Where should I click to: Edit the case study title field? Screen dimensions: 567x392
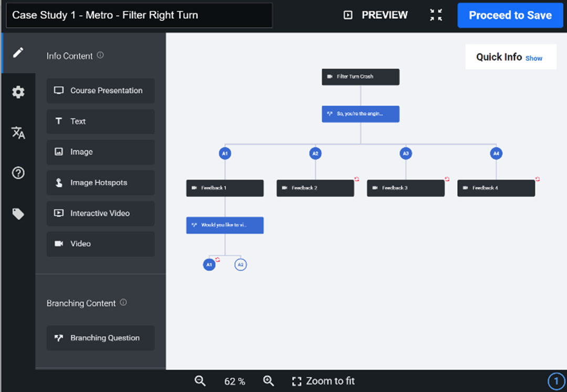click(x=139, y=15)
